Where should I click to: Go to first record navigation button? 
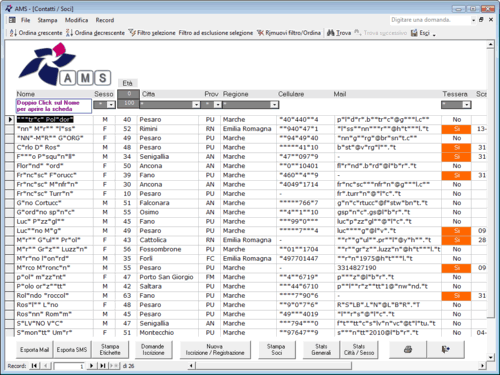click(34, 366)
